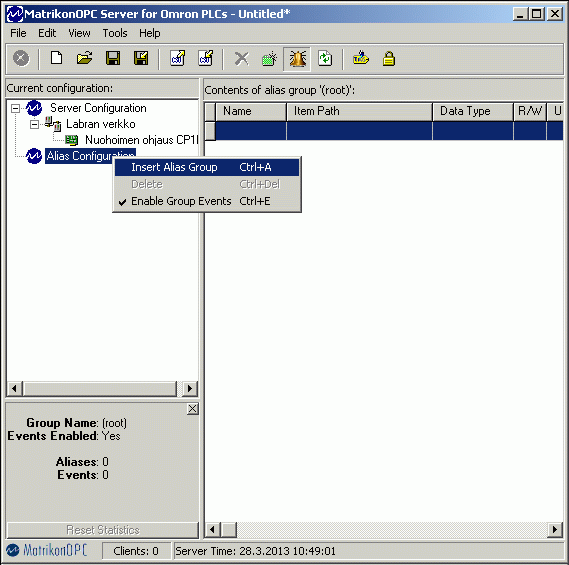Click the green sparkle insert-new toolbar icon
Viewport: 569px width, 565px height.
[x=269, y=58]
